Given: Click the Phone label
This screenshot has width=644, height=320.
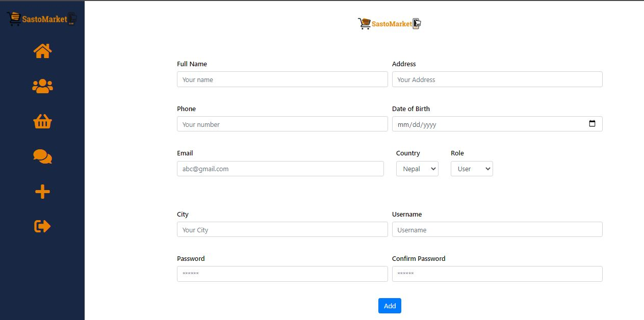Looking at the screenshot, I should pos(186,109).
